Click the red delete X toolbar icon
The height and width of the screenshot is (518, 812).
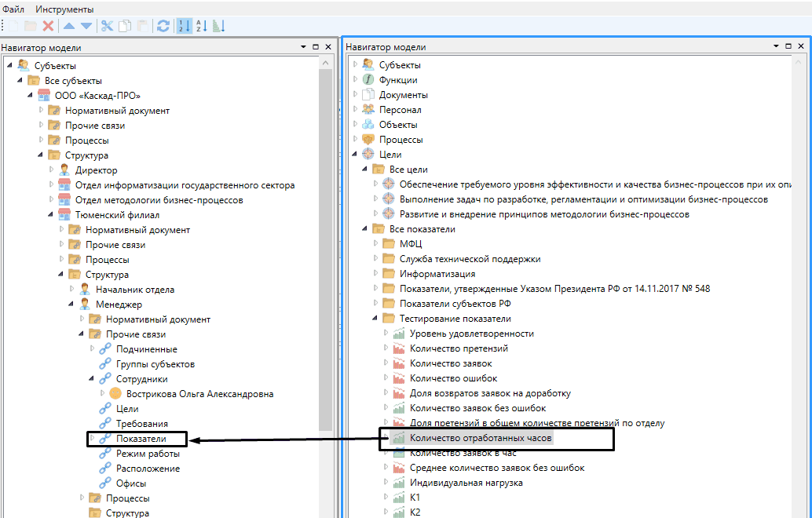(48, 26)
